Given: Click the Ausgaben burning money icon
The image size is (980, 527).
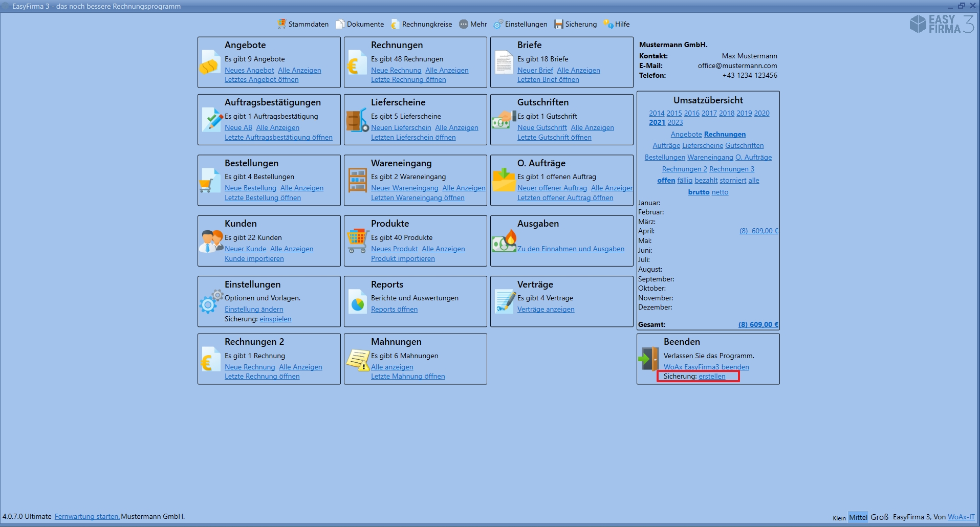Looking at the screenshot, I should (504, 241).
